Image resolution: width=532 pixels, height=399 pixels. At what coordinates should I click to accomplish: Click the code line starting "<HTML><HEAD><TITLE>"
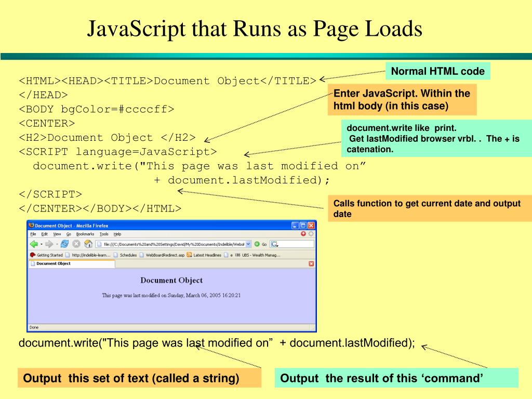168,81
